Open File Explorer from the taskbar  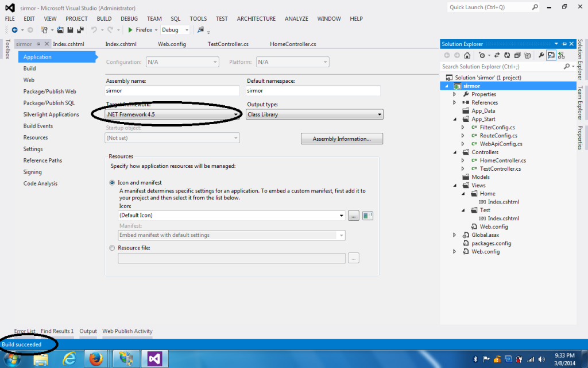coord(41,360)
